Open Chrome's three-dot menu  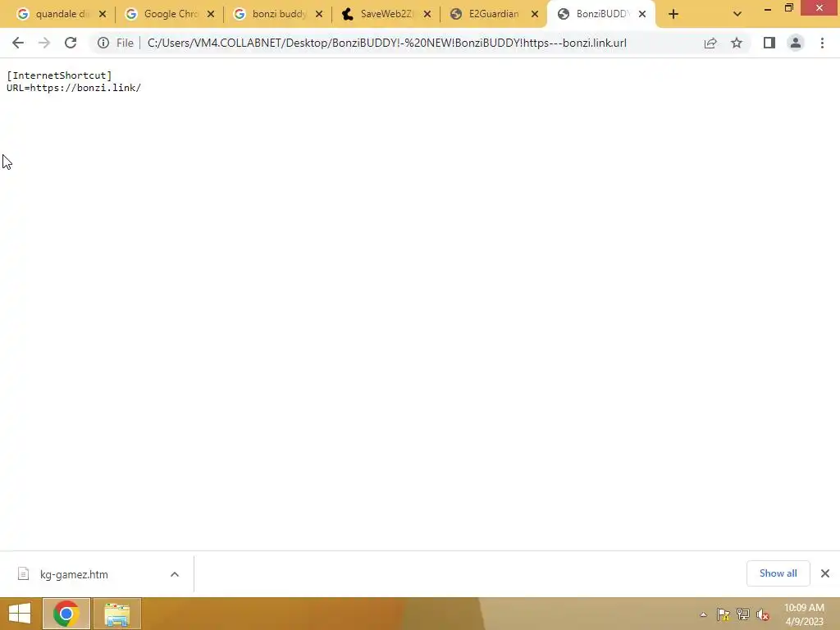822,43
